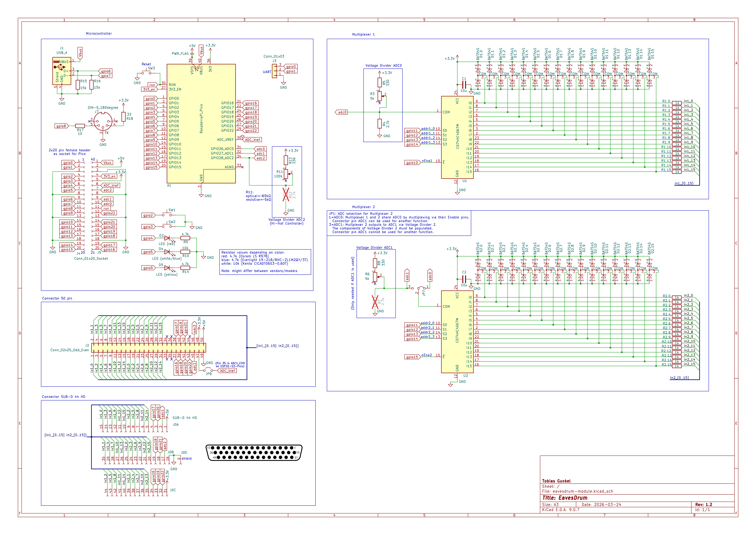Click the gpio10 label at nEna1
756x535 pixels.
pos(413,162)
